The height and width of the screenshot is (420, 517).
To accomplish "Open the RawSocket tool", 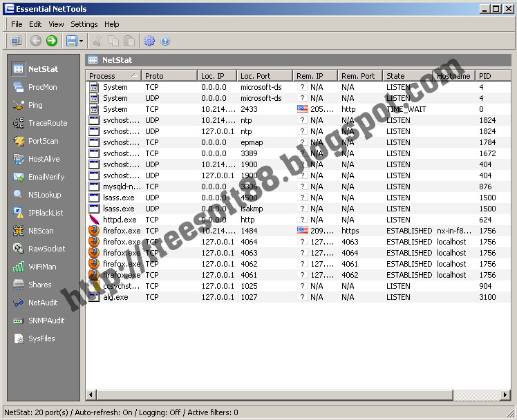I will click(x=39, y=249).
